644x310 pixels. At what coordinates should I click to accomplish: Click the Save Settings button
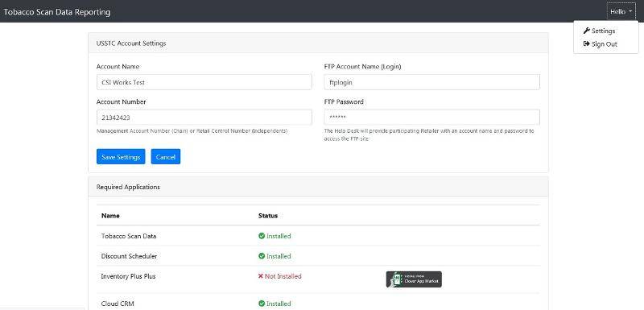pos(121,157)
